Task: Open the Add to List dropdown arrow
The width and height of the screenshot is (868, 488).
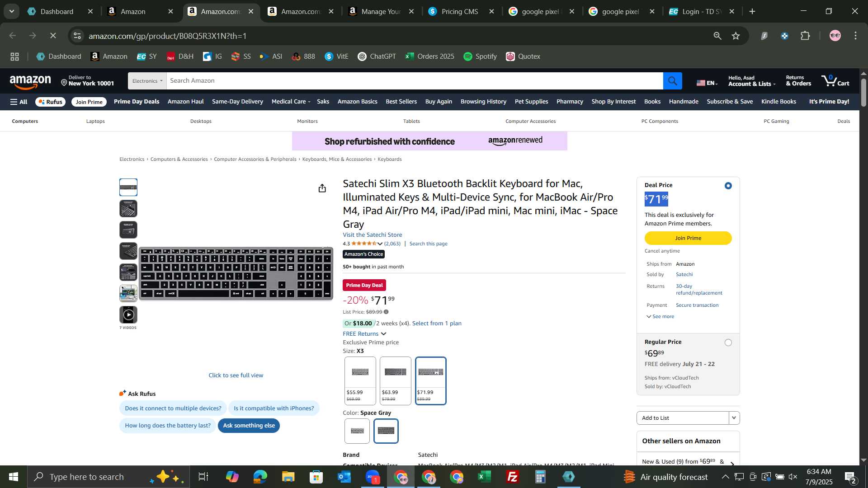Action: [x=734, y=418]
